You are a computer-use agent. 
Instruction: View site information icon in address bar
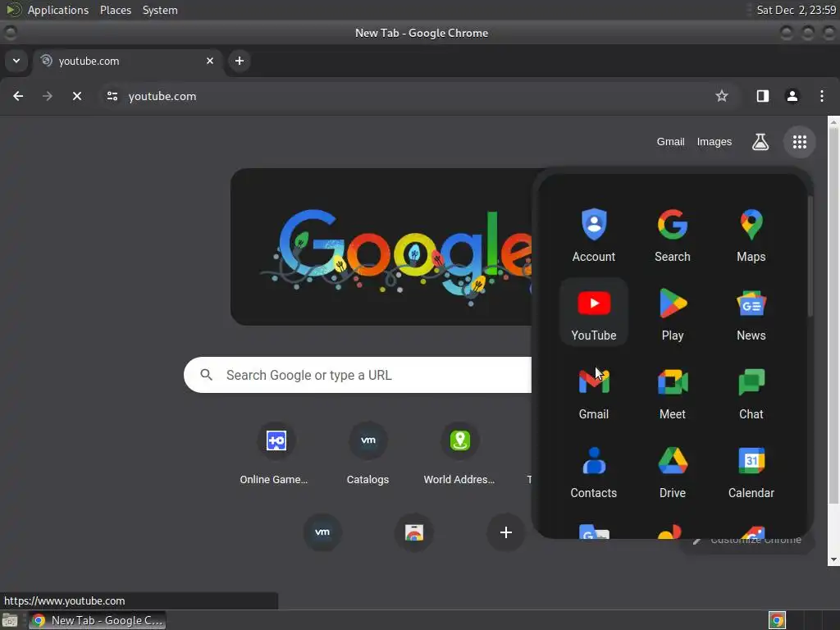pos(112,96)
